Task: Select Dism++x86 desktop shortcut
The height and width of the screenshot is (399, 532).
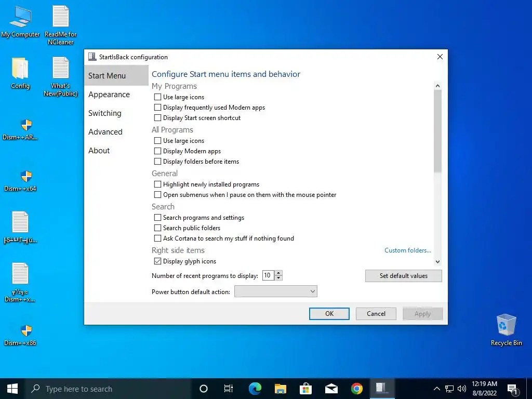Action: pos(20,335)
